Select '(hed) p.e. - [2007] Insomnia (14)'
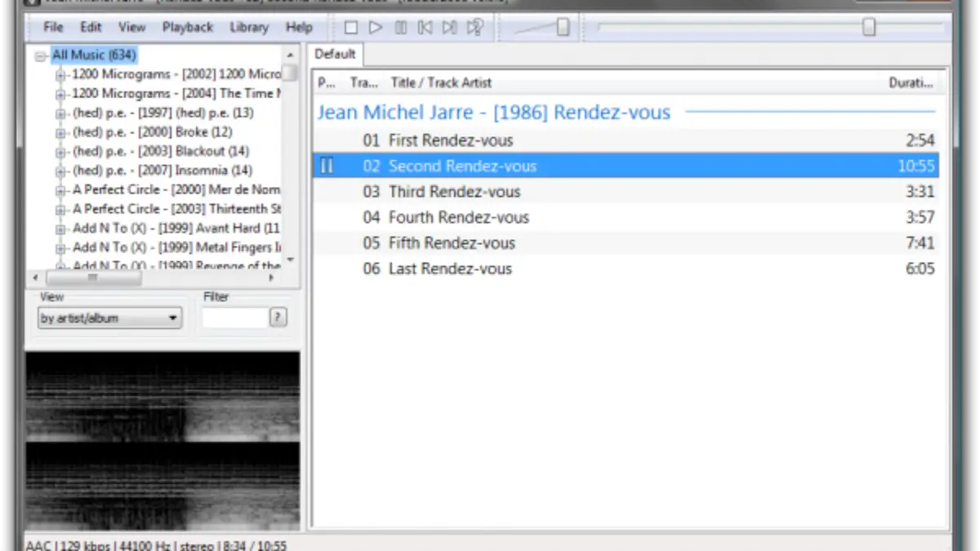The height and width of the screenshot is (551, 980). (x=163, y=171)
